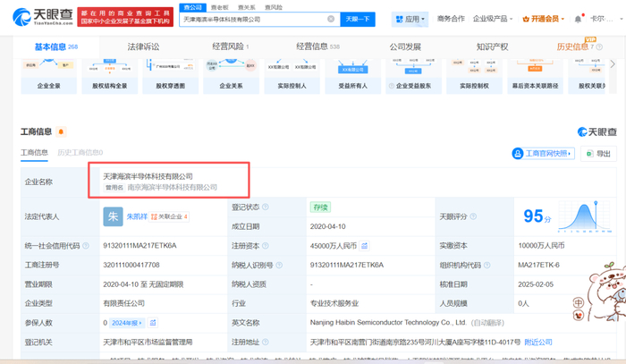Switch to the 查老板 search tab

[220, 6]
